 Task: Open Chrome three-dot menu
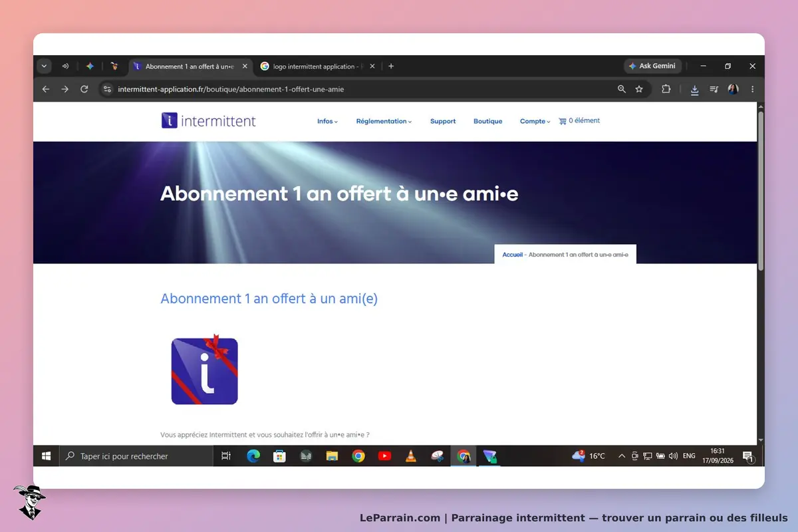pyautogui.click(x=752, y=89)
